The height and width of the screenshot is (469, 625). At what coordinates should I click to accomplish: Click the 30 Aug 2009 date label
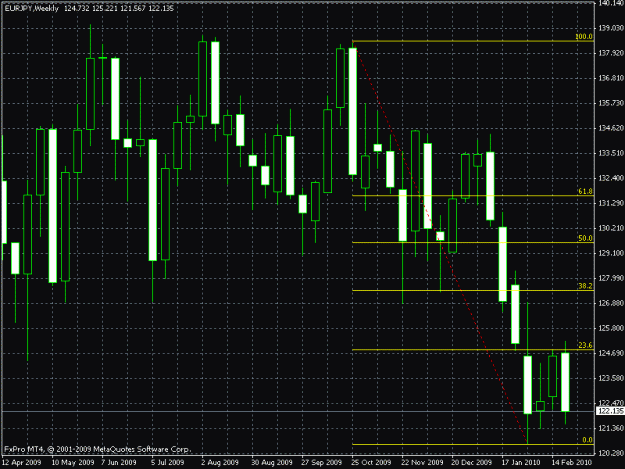pyautogui.click(x=271, y=463)
